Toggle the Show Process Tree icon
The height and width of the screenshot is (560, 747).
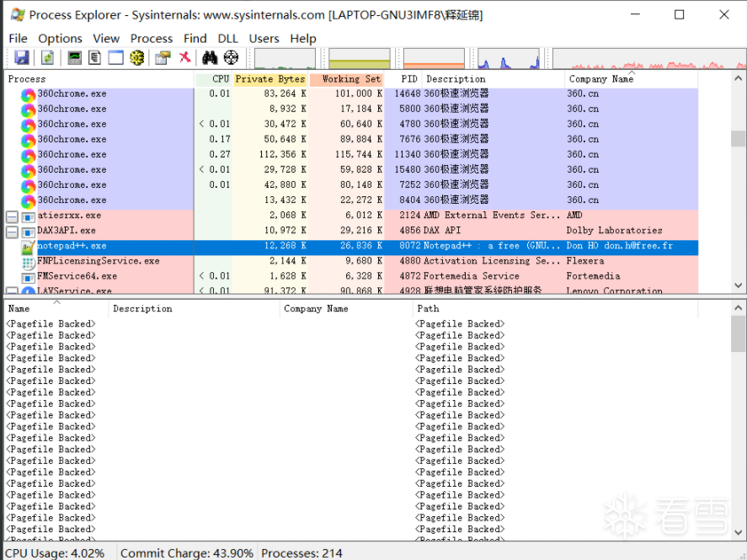coord(95,57)
